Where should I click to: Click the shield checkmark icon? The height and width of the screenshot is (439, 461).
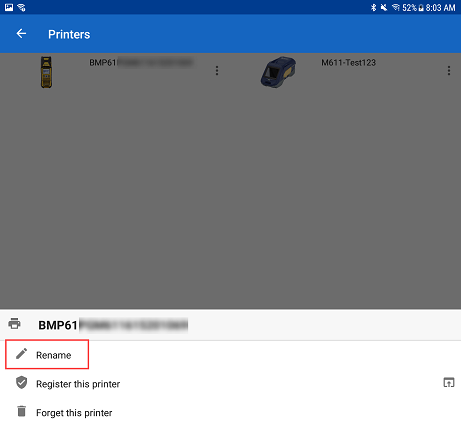[22, 383]
